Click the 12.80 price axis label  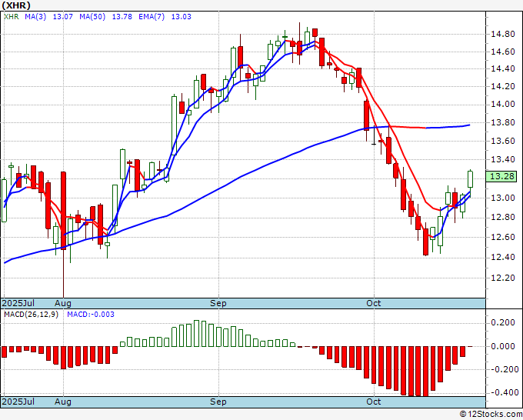pyautogui.click(x=502, y=218)
